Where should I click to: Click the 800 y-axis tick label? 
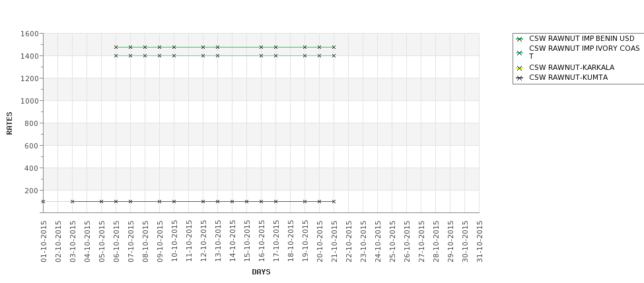[x=31, y=123]
